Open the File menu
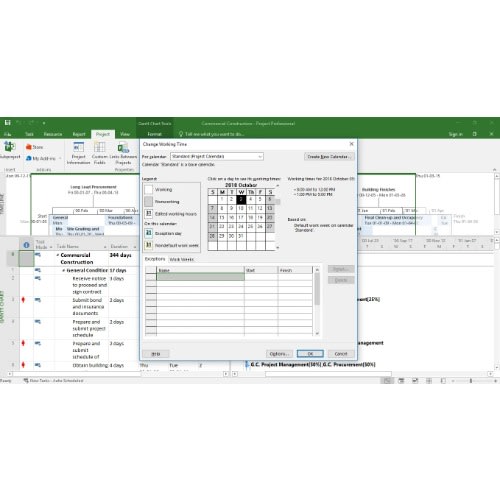Viewport: 500px width, 500px height. [8, 134]
